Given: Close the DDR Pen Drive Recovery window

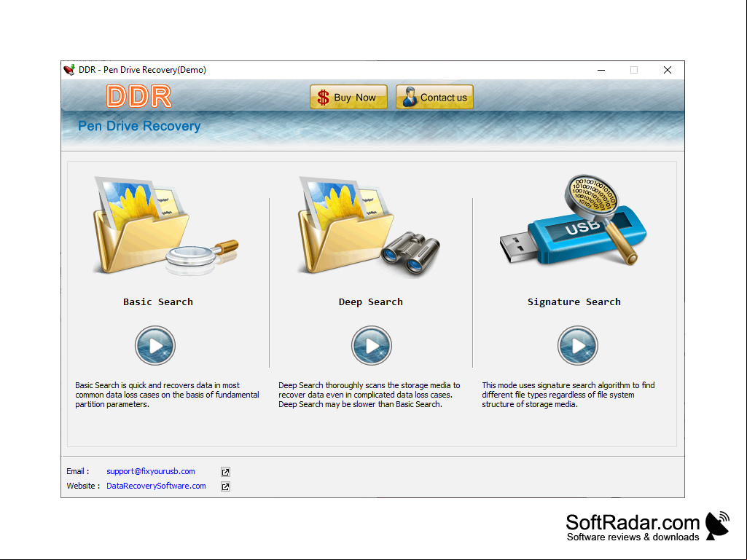Looking at the screenshot, I should [668, 70].
